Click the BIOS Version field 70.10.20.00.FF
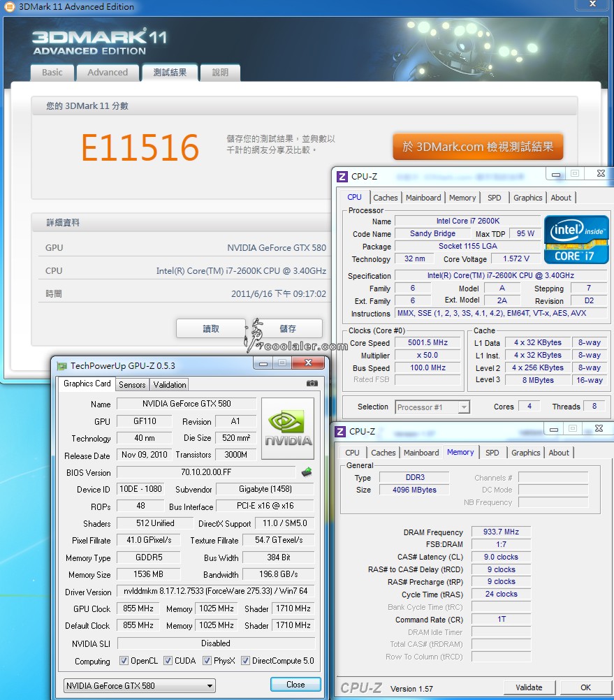Viewport: 614px width, 700px height. tap(206, 472)
